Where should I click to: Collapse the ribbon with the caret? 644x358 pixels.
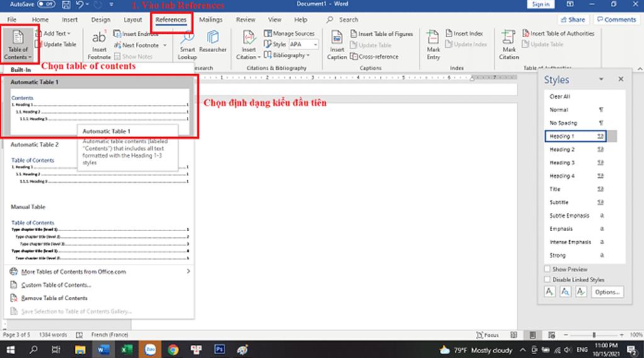point(640,68)
